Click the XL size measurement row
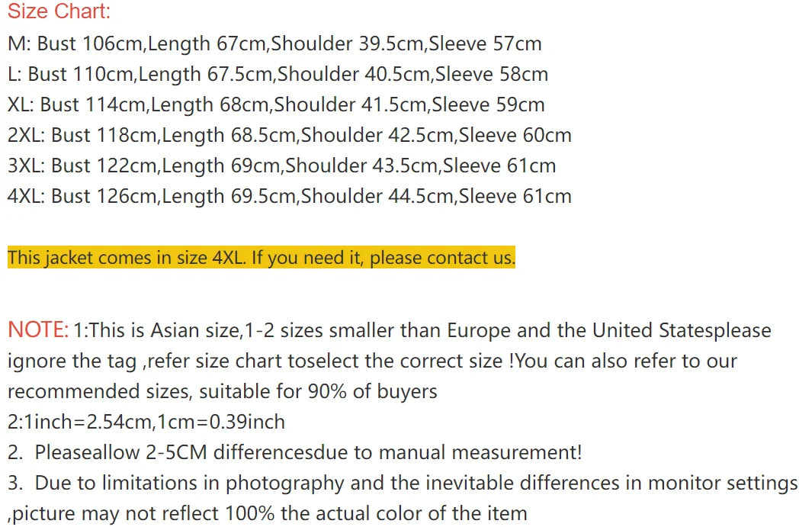 [x=276, y=104]
